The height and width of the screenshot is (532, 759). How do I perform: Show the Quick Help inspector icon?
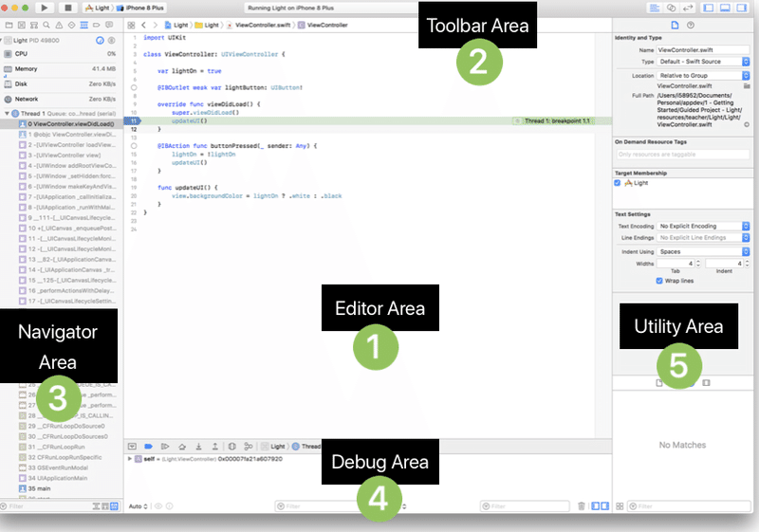[x=691, y=26]
